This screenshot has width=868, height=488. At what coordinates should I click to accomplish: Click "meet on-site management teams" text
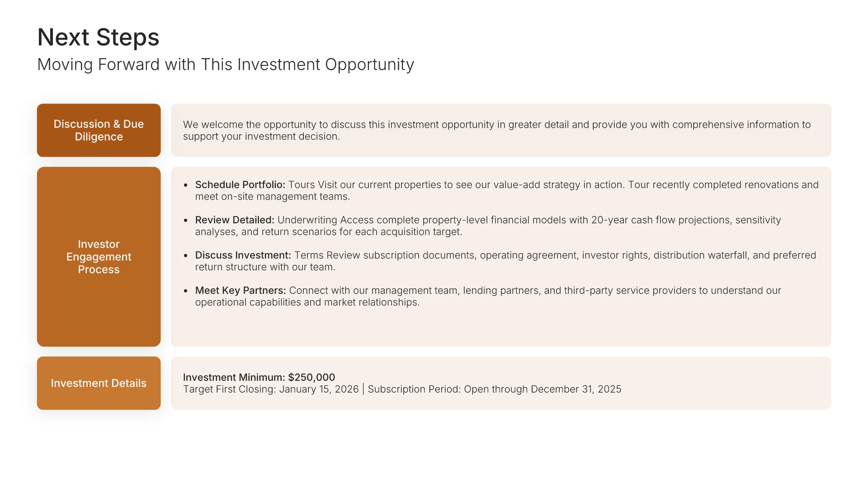pyautogui.click(x=272, y=197)
